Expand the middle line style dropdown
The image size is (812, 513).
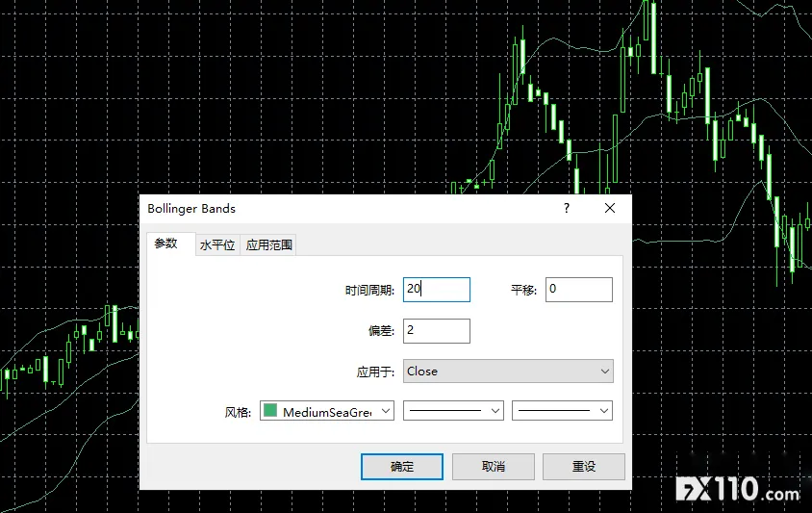[452, 411]
